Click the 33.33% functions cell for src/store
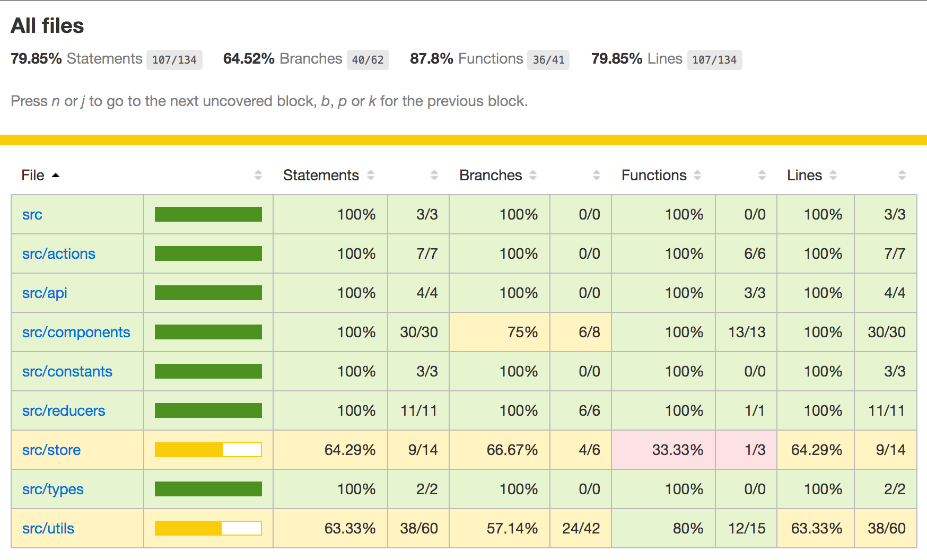The width and height of the screenshot is (927, 560). (677, 450)
